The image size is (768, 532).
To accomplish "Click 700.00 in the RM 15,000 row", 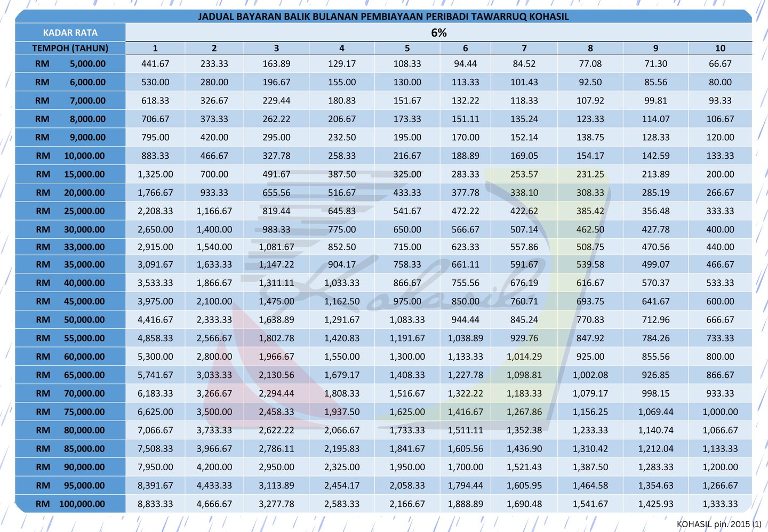I will [214, 174].
